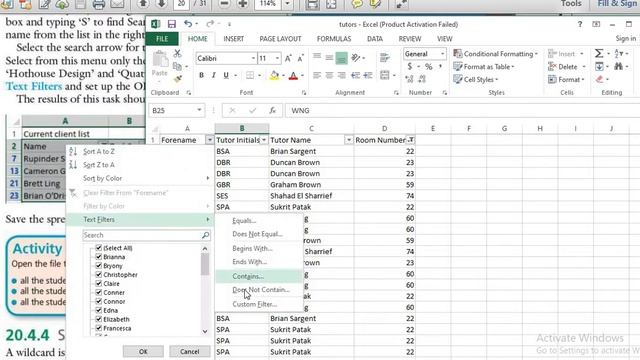Image resolution: width=640 pixels, height=360 pixels.
Task: Toggle Italic formatting
Action: 213,75
